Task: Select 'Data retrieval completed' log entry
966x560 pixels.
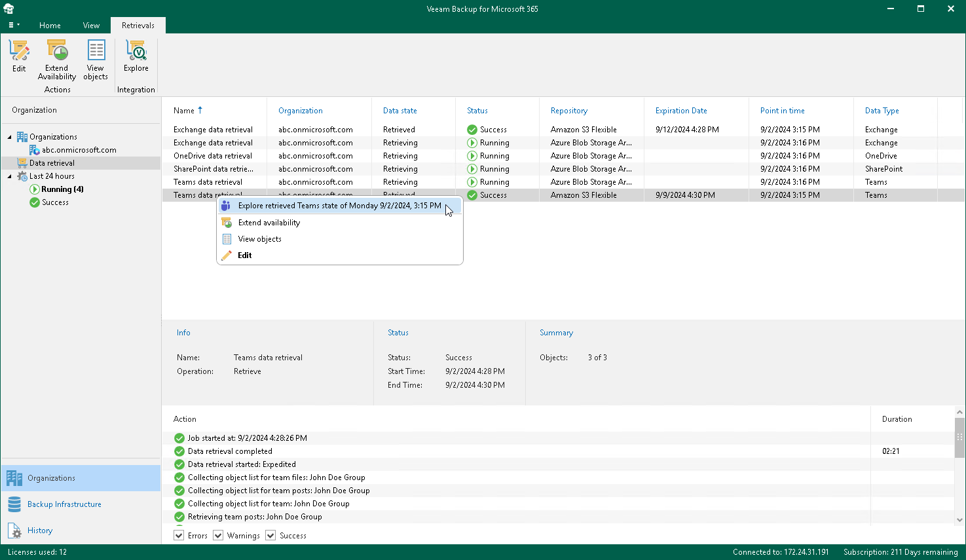Action: (558, 451)
